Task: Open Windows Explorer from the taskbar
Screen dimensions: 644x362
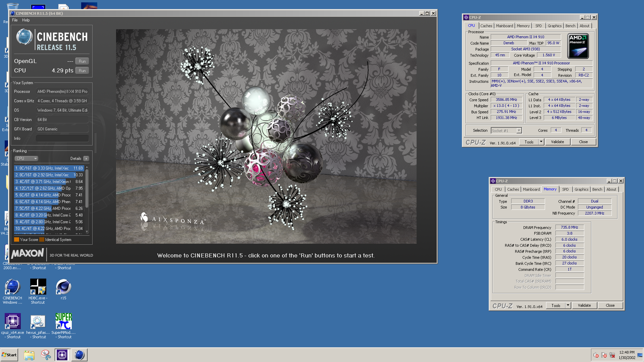Action: pos(29,355)
